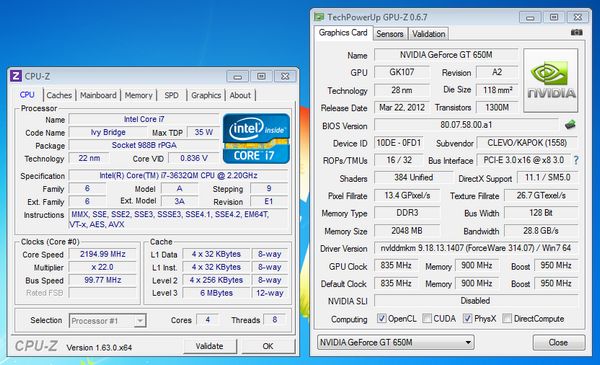Viewport: 600px width, 365px height.
Task: Click the Validate button in CPU-Z
Action: coord(210,346)
